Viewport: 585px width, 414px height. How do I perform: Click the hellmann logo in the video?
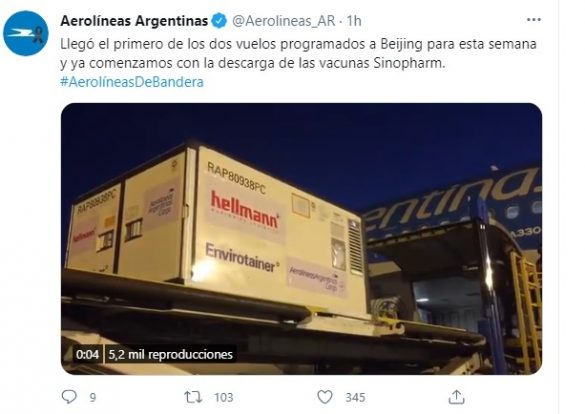245,209
